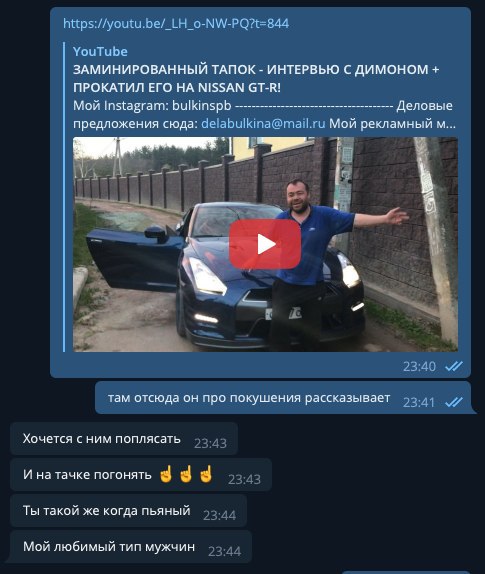The width and height of the screenshot is (485, 574).
Task: Open the delabulkina@mail.ru email link
Action: (x=263, y=124)
